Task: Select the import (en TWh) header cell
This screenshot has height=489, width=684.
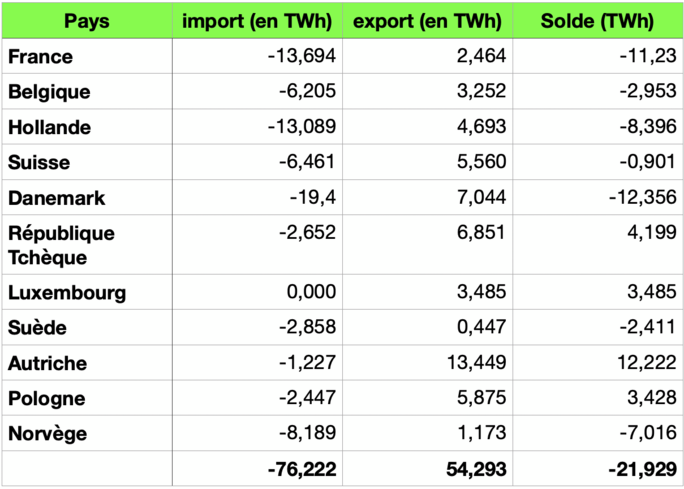Action: coord(256,21)
